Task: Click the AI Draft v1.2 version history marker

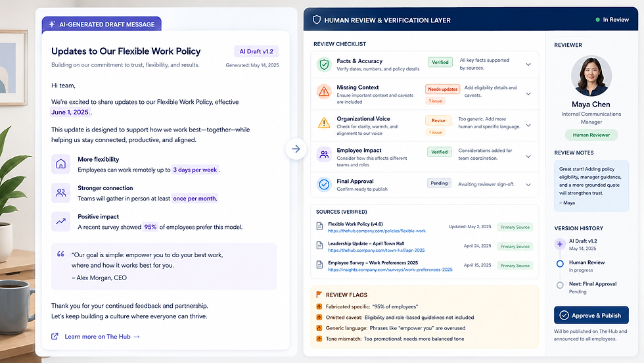Action: 560,244
